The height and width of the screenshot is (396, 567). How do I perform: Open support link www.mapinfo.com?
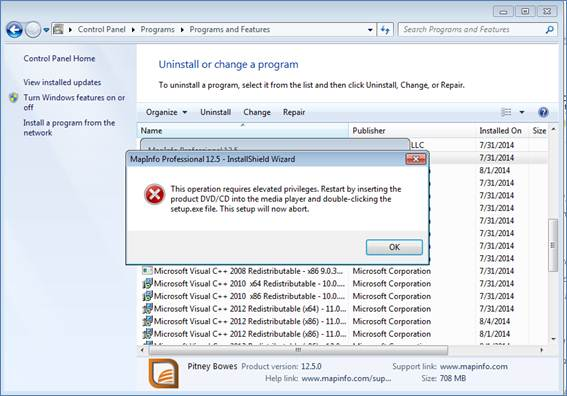tap(474, 366)
